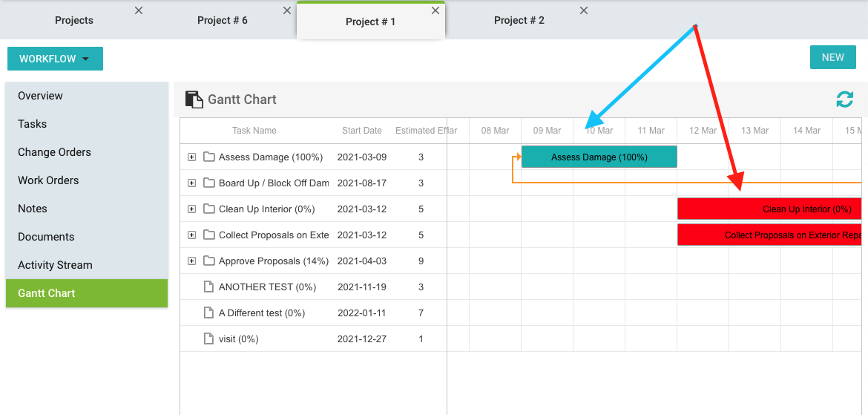Close the Project # 2 tab
Viewport: 868px width, 415px height.
click(x=583, y=10)
